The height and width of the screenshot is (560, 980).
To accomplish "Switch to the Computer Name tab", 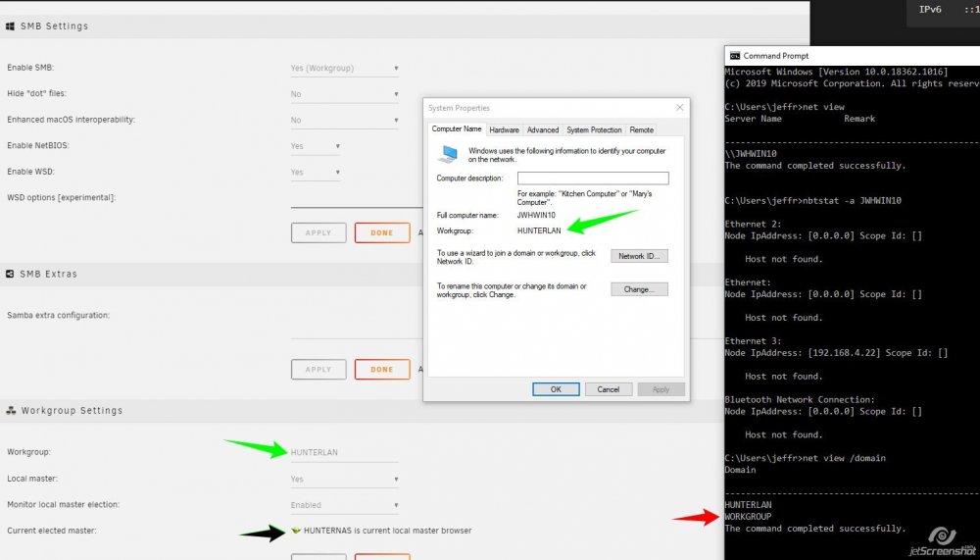I will coord(457,128).
